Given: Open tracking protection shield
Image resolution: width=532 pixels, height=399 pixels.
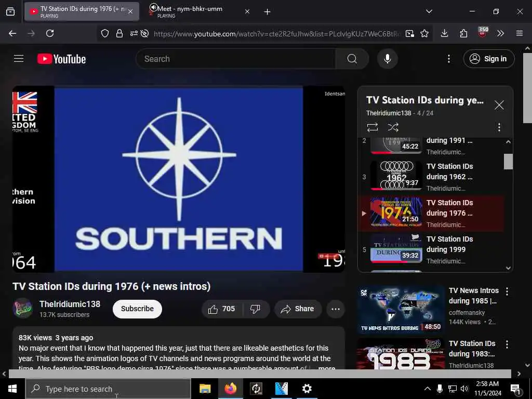Looking at the screenshot, I should (x=105, y=33).
